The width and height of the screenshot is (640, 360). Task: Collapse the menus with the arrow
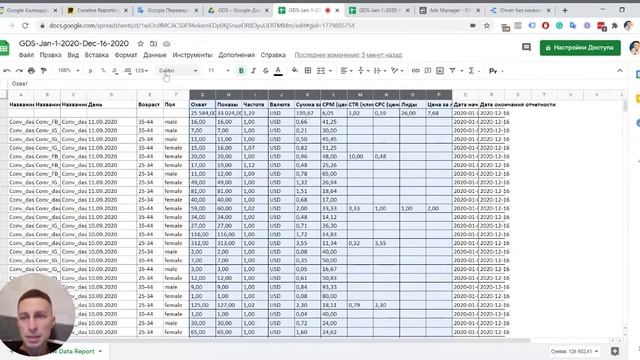click(620, 71)
